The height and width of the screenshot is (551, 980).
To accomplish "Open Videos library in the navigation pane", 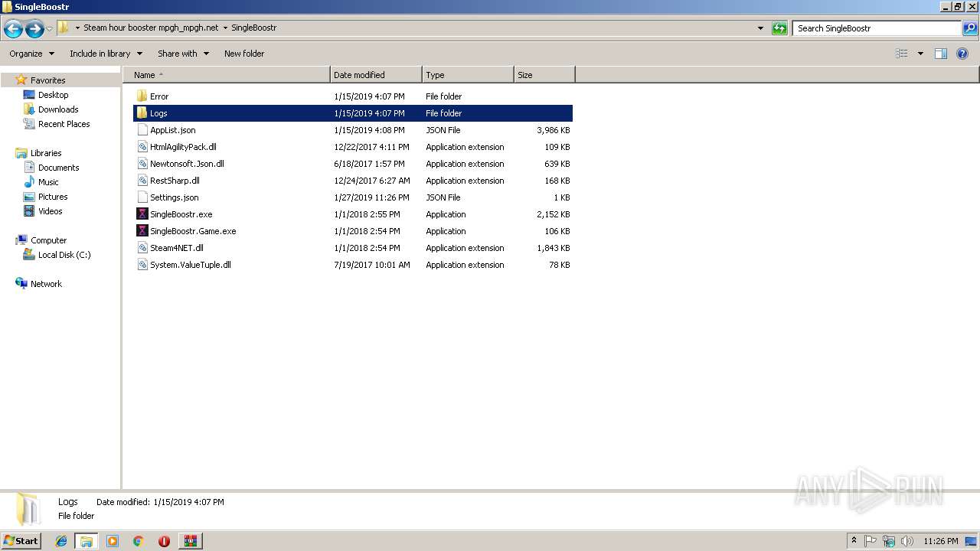I will (50, 211).
